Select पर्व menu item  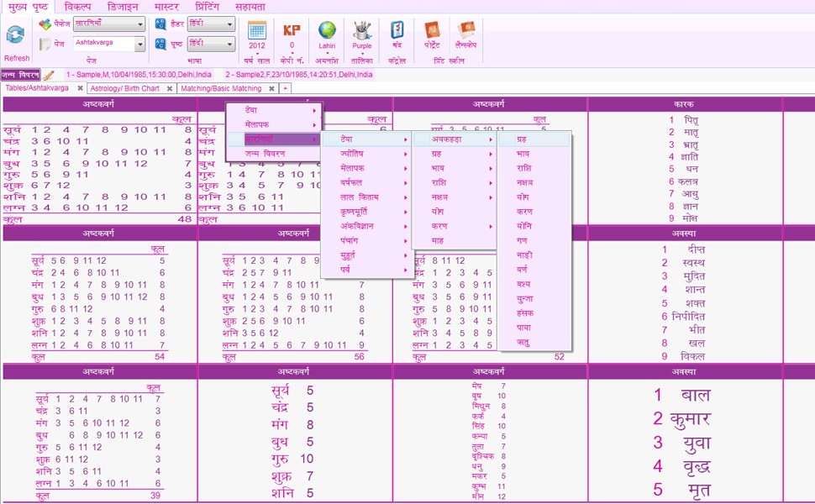tap(367, 270)
